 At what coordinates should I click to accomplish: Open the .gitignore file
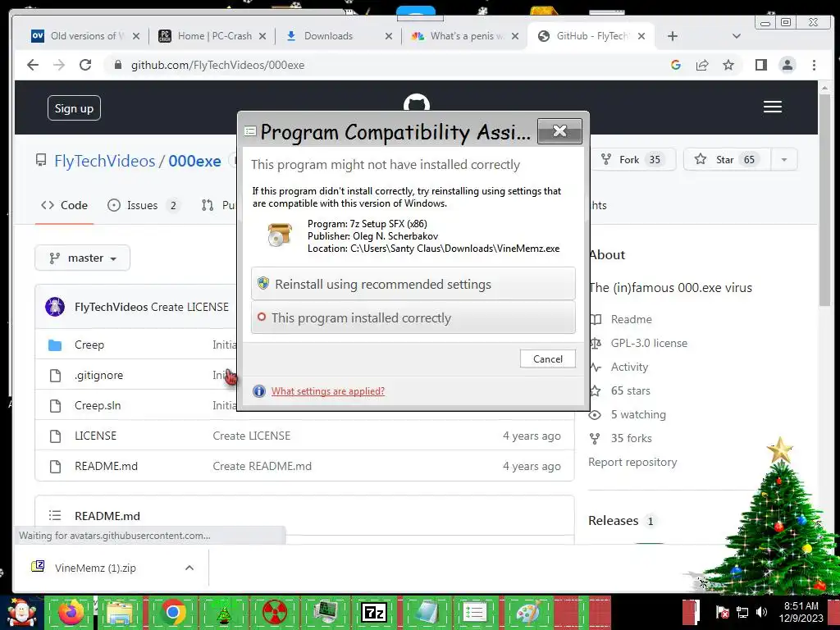(x=98, y=375)
